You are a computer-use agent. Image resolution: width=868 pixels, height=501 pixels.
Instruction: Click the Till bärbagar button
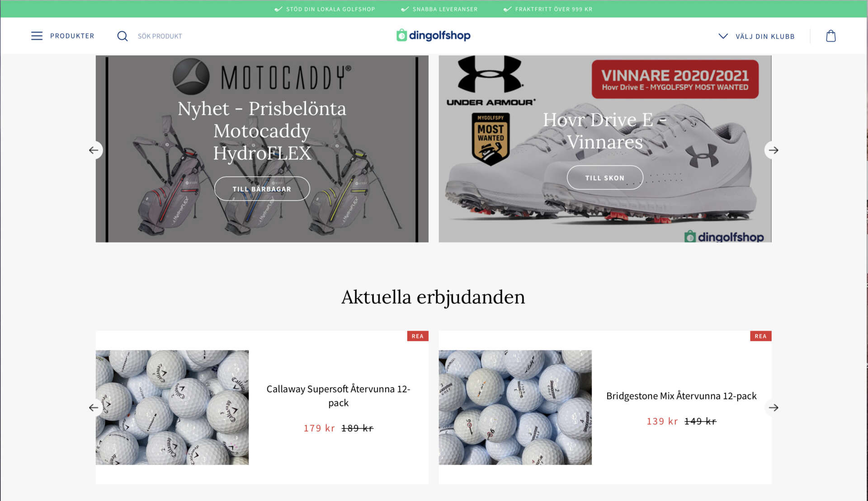(x=262, y=189)
